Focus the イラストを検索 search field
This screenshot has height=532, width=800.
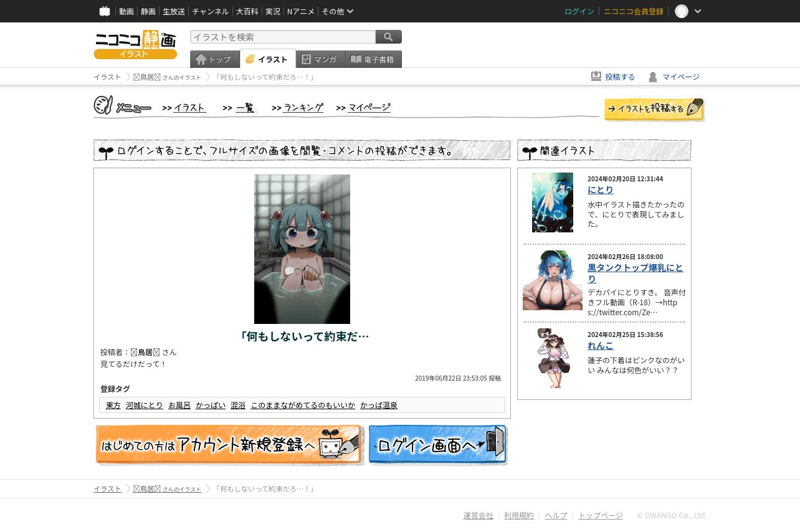283,37
